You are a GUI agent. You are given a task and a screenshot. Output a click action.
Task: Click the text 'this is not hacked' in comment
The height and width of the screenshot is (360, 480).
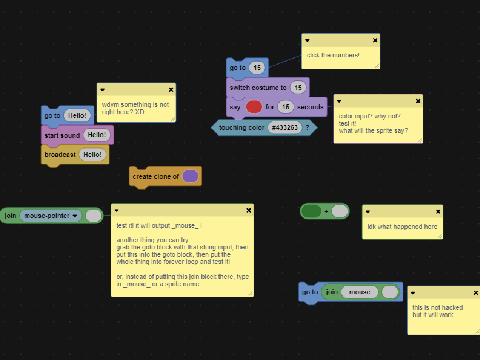[x=438, y=307]
